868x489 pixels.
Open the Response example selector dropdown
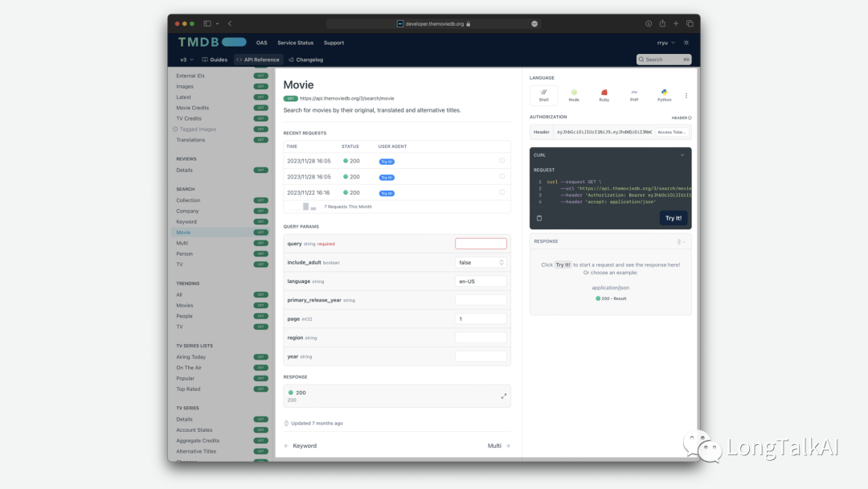tap(682, 242)
